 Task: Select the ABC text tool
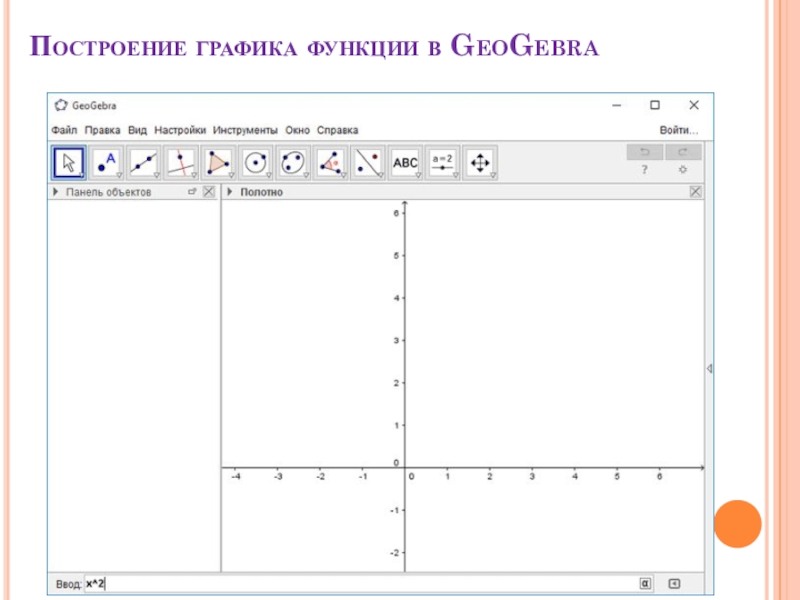click(405, 163)
